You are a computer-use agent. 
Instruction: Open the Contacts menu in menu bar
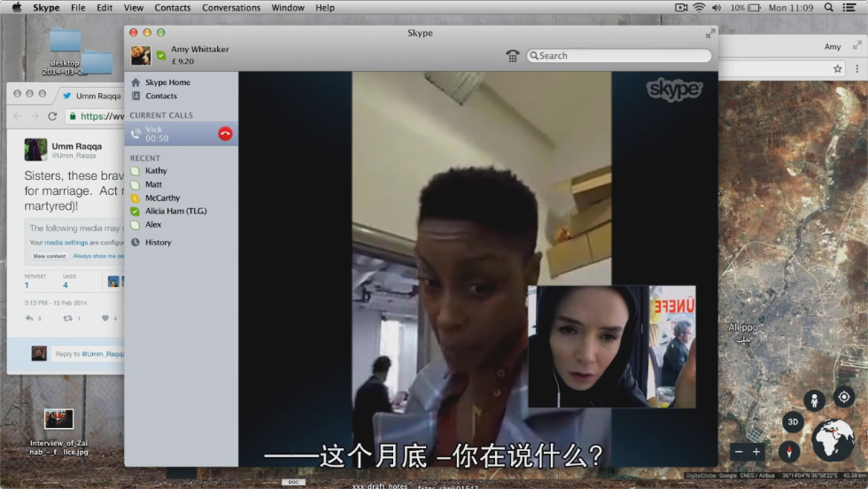tap(172, 7)
